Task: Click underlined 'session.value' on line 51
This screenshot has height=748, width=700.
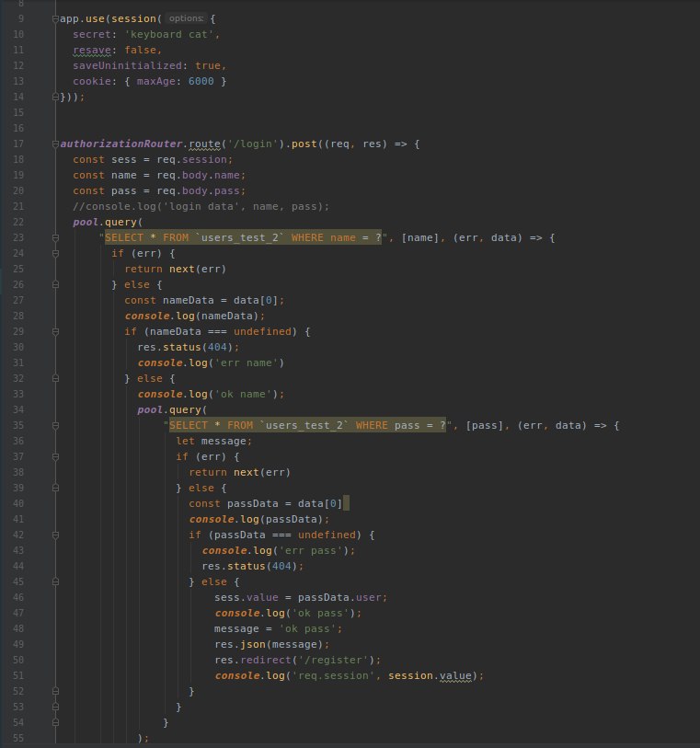Action: (x=430, y=676)
